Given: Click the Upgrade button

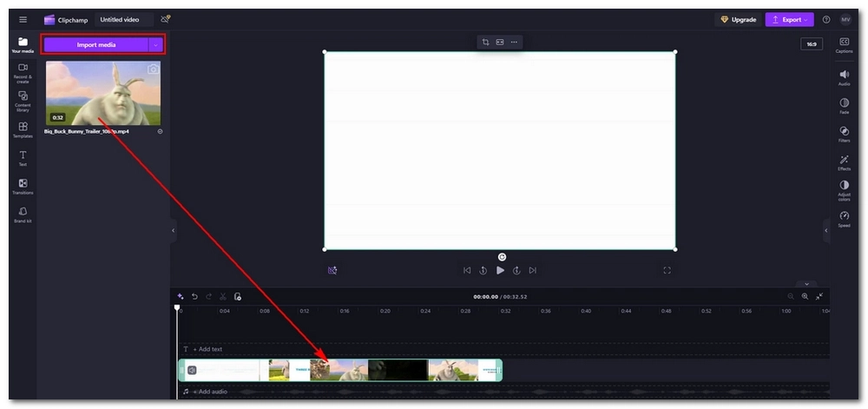Looking at the screenshot, I should point(739,20).
